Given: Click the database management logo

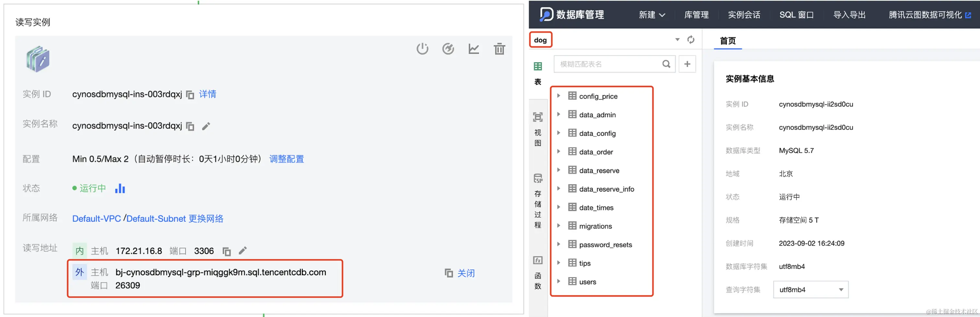Looking at the screenshot, I should tap(546, 15).
